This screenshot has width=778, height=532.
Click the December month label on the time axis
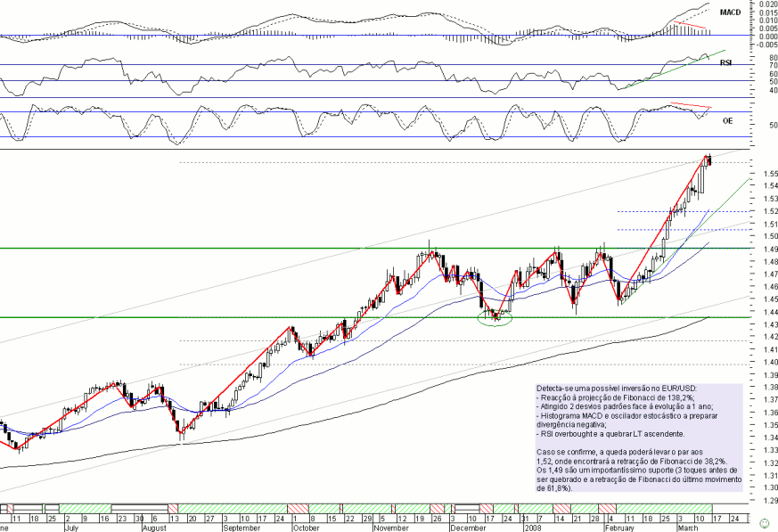coord(468,528)
